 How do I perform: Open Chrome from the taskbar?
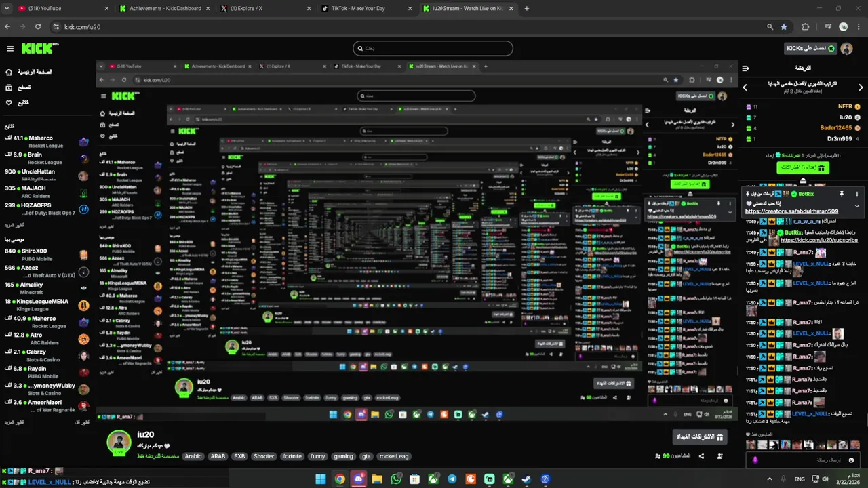(x=340, y=479)
